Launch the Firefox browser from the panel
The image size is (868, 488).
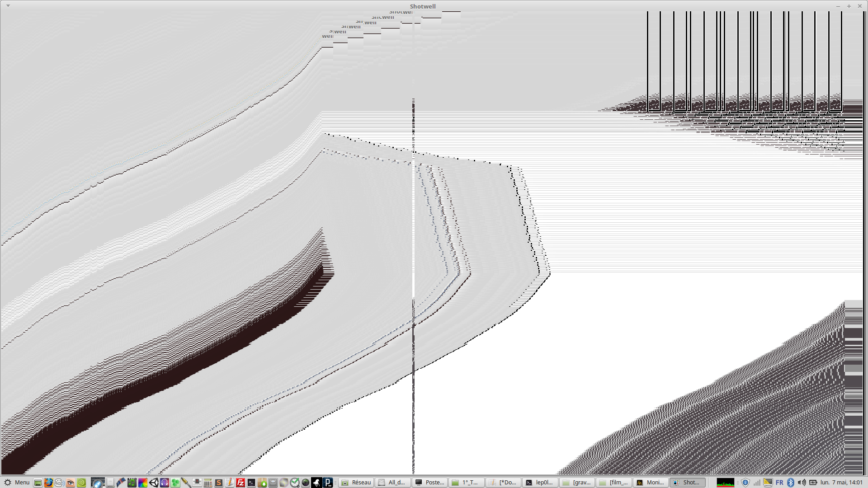49,483
